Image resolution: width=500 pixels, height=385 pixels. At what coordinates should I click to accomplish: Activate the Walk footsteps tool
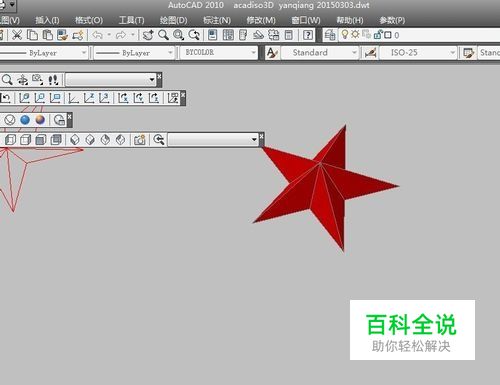pos(53,80)
